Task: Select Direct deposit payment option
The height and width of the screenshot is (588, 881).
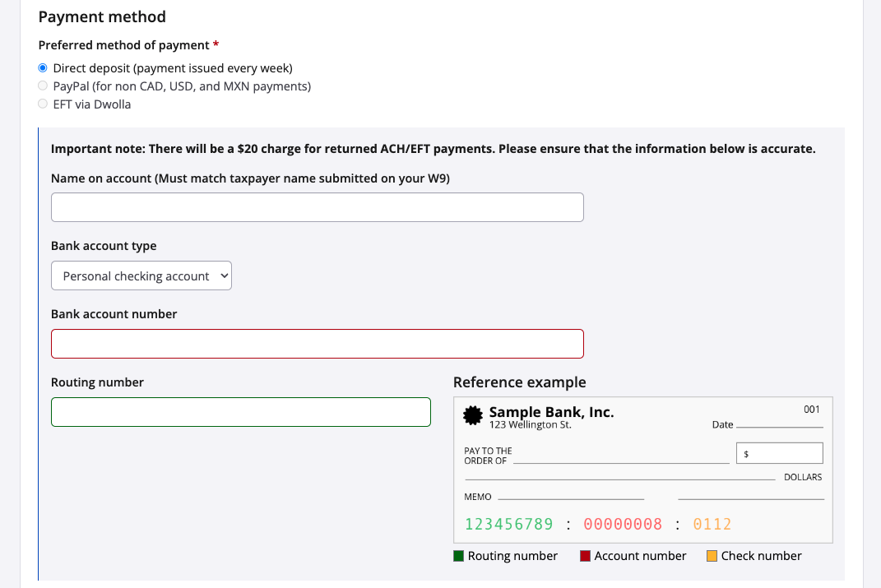Action: [43, 68]
